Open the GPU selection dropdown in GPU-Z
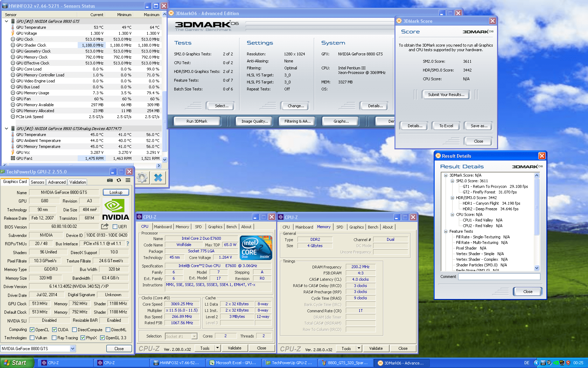 [72, 349]
